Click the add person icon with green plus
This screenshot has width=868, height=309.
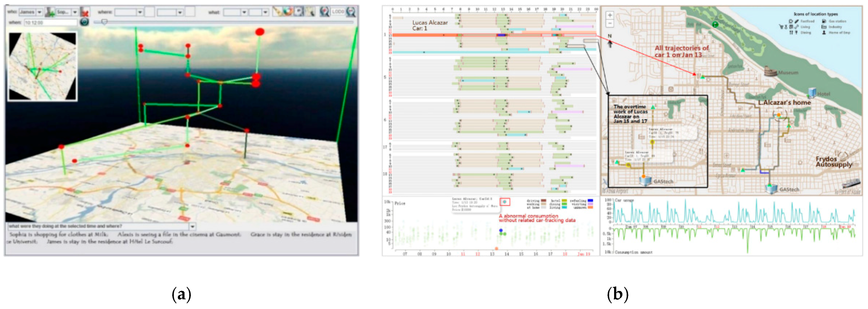[50, 12]
